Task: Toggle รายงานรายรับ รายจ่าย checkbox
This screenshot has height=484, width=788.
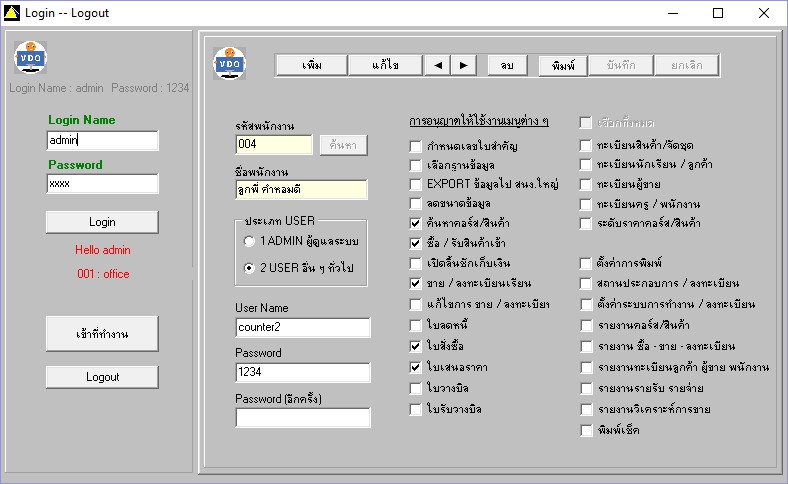Action: pyautogui.click(x=585, y=389)
